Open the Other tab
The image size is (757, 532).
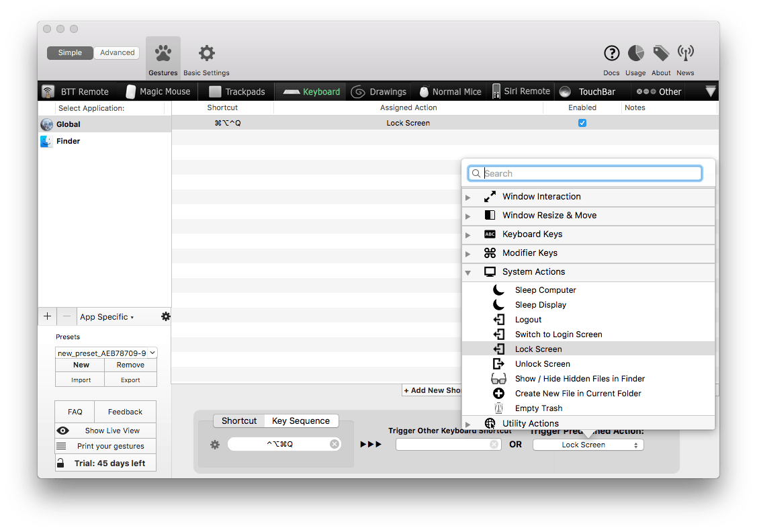pos(658,92)
